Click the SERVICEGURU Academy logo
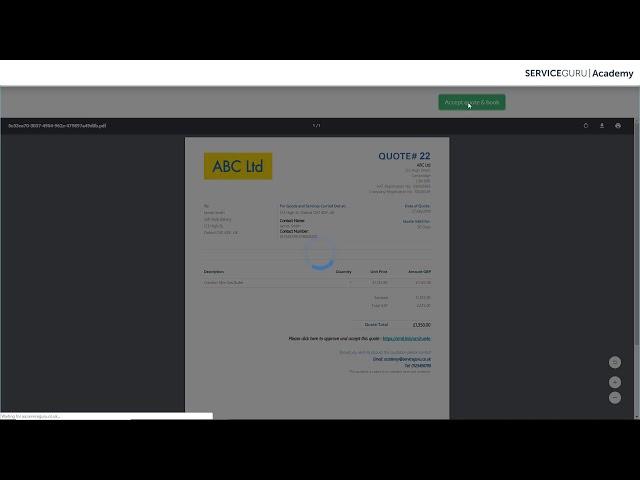 [x=579, y=73]
